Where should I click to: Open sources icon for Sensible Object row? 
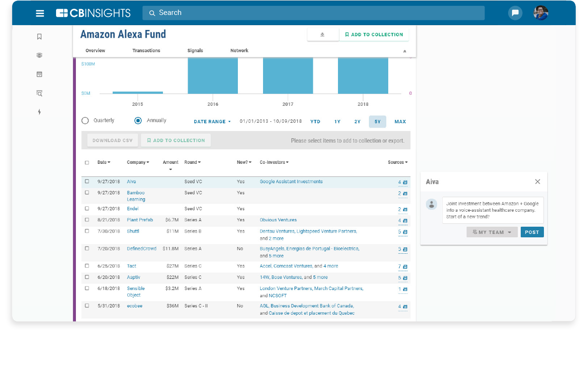click(405, 289)
